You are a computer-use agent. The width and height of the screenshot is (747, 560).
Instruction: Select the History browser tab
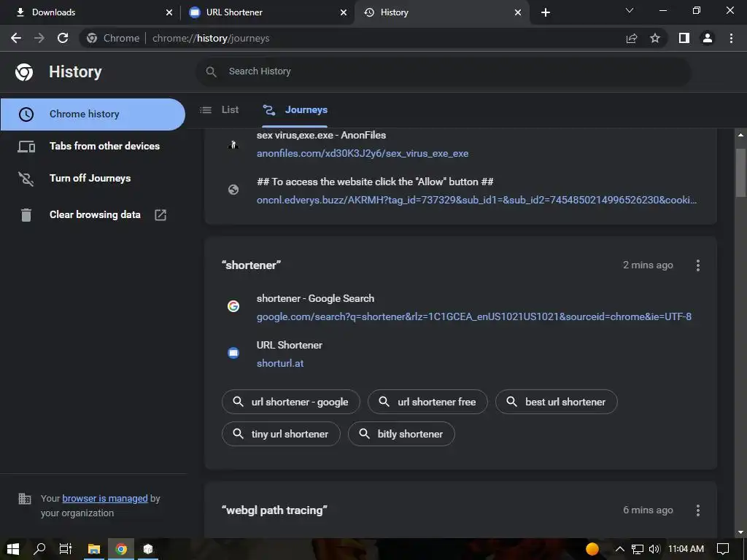tap(441, 12)
